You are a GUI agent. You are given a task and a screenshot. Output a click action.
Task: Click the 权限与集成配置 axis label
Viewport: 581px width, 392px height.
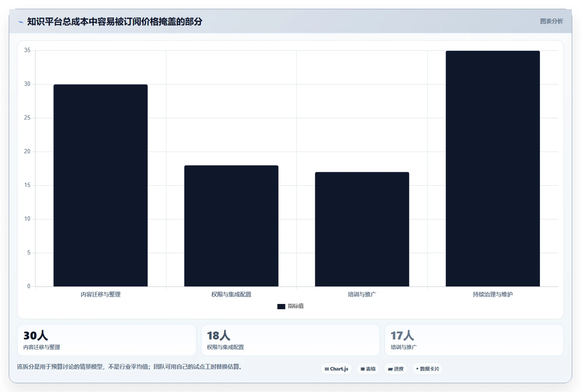click(x=231, y=294)
